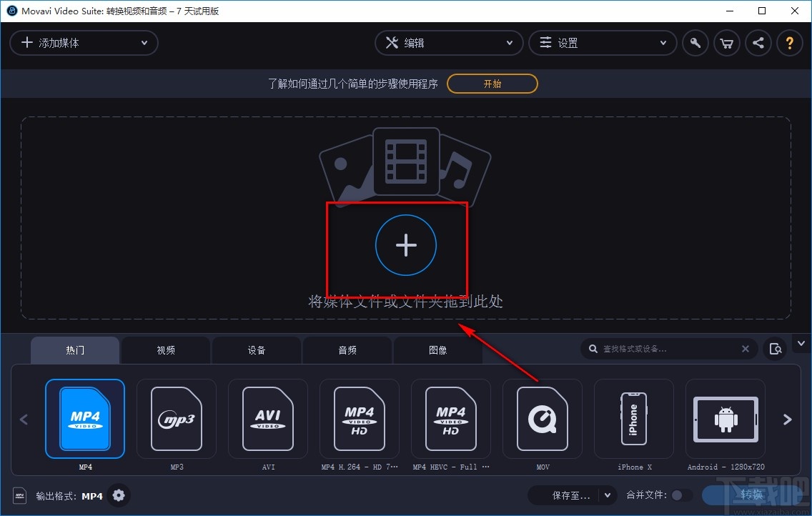Select the Android 1280x720 preset
812x516 pixels.
(x=726, y=420)
